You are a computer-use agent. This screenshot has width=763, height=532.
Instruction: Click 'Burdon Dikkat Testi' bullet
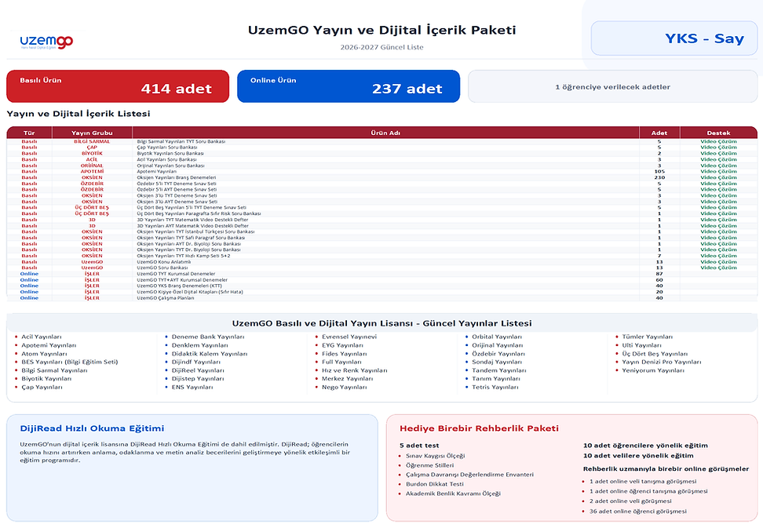pyautogui.click(x=435, y=484)
